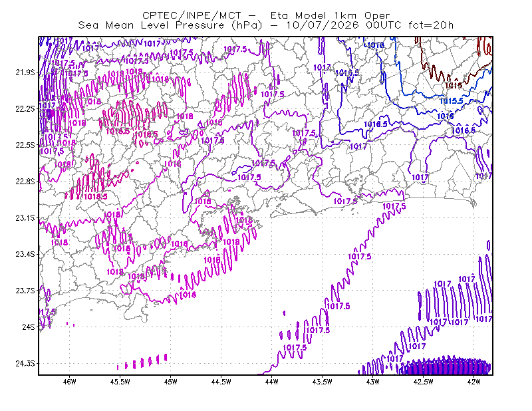532x411 pixels.
Task: Click the 46W longitude axis label
Action: tap(70, 382)
